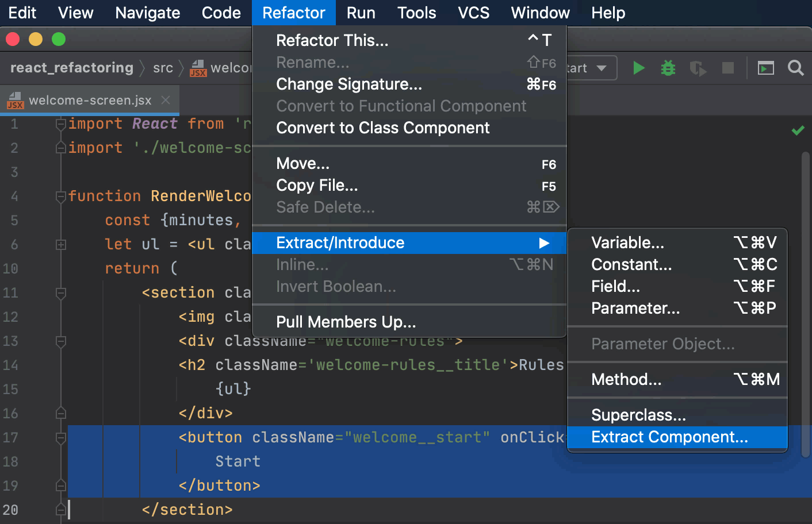This screenshot has height=524, width=812.
Task: Click the gray Stop icon in the toolbar
Action: coord(727,68)
